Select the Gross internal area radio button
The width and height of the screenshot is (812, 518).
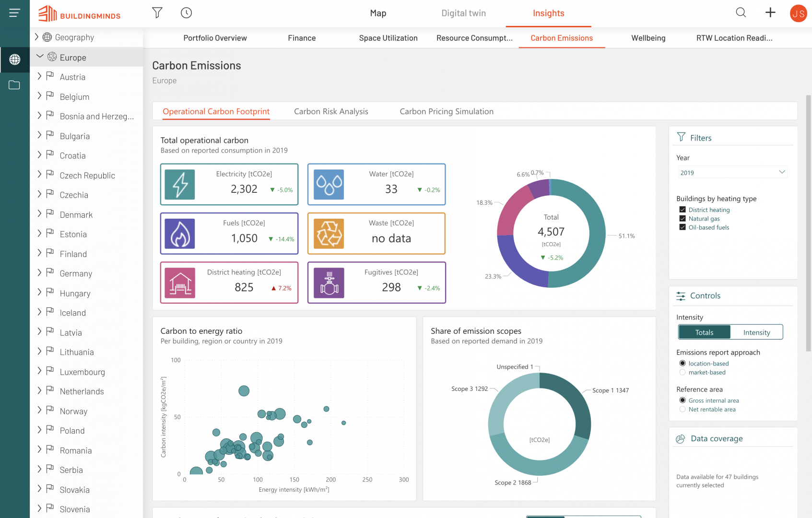click(x=683, y=400)
